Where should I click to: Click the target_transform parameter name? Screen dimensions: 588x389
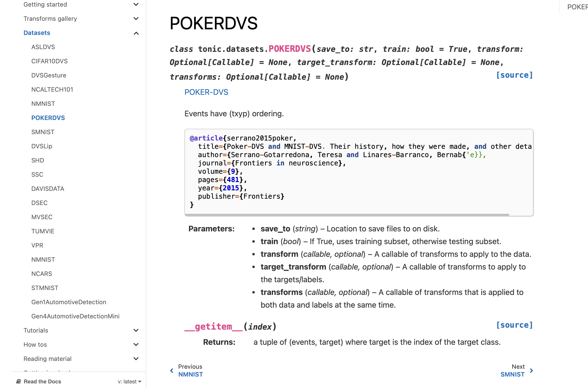click(293, 267)
